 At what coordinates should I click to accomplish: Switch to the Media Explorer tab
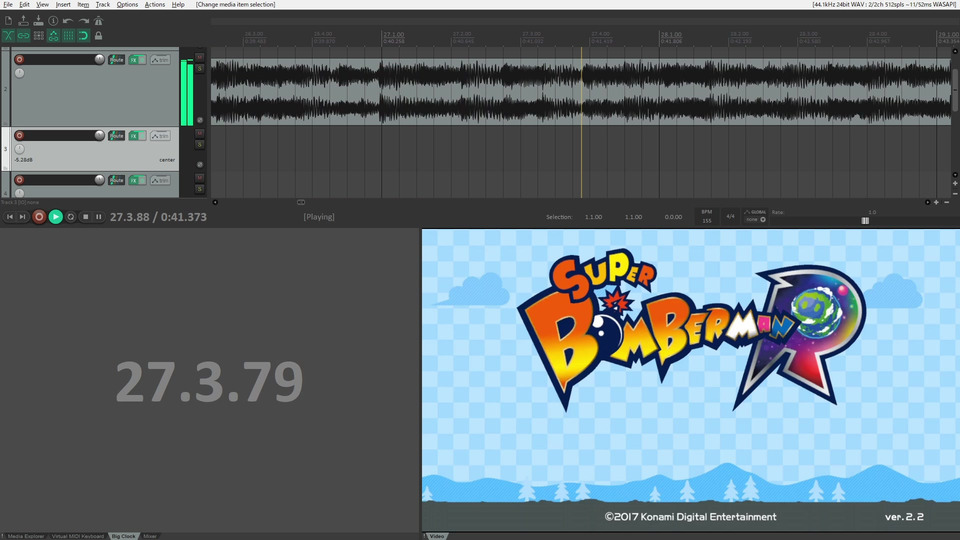(x=25, y=536)
